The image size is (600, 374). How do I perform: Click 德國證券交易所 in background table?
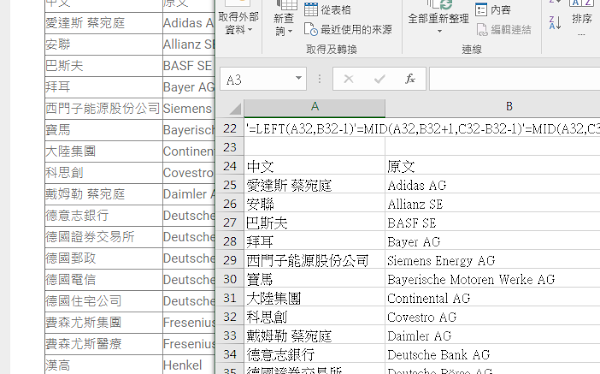[x=90, y=237]
